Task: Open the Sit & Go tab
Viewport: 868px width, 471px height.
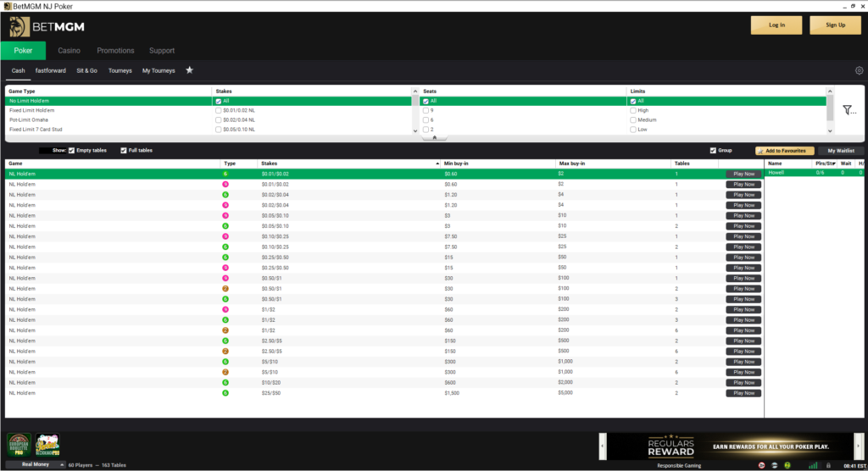Action: click(87, 71)
